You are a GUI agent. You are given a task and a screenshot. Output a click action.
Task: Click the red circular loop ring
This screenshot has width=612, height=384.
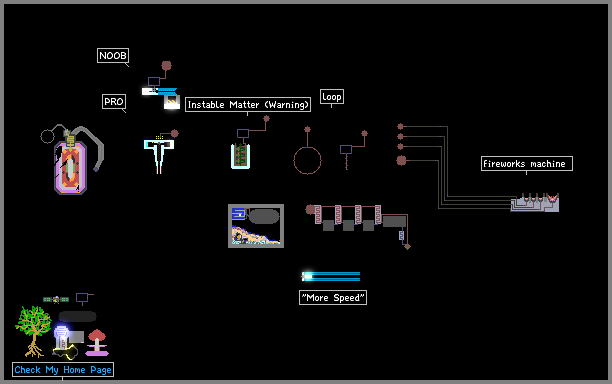click(308, 160)
